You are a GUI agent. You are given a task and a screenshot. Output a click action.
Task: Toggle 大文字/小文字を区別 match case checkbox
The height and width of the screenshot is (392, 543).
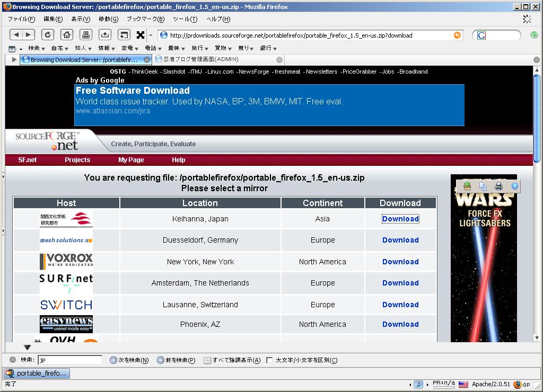[269, 360]
